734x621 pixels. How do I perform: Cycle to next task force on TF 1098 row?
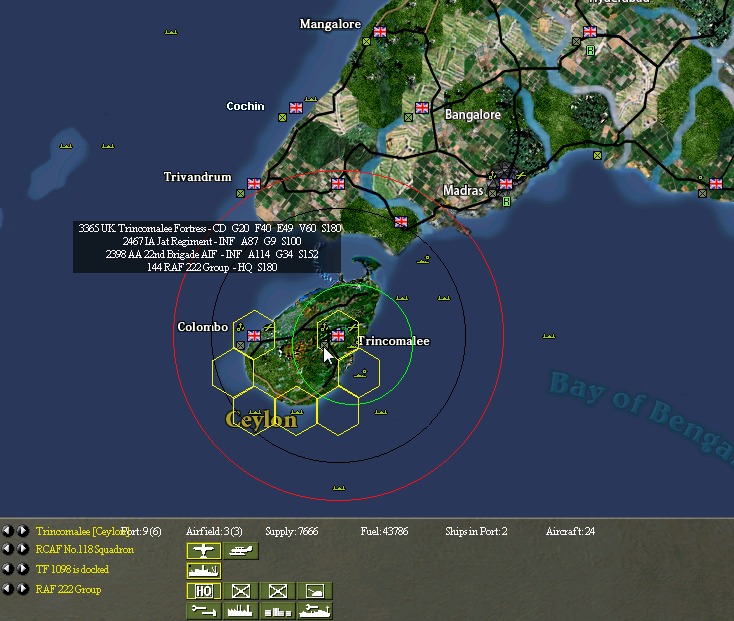[x=22, y=569]
